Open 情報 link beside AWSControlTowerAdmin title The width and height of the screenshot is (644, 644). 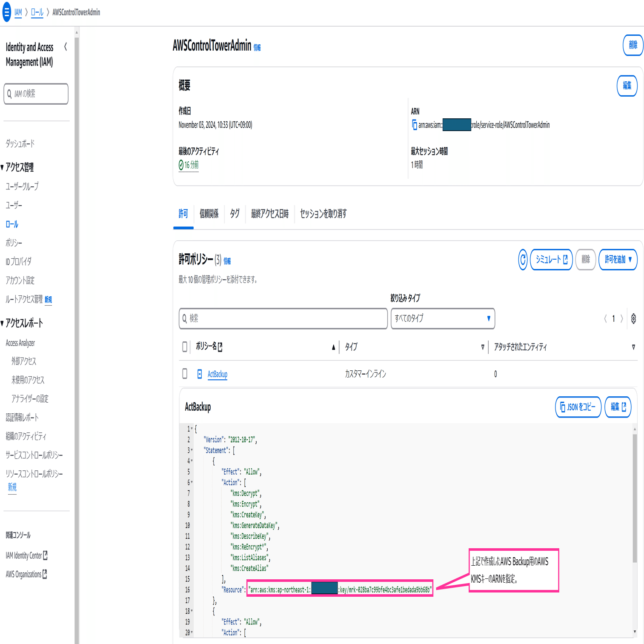[x=257, y=48]
